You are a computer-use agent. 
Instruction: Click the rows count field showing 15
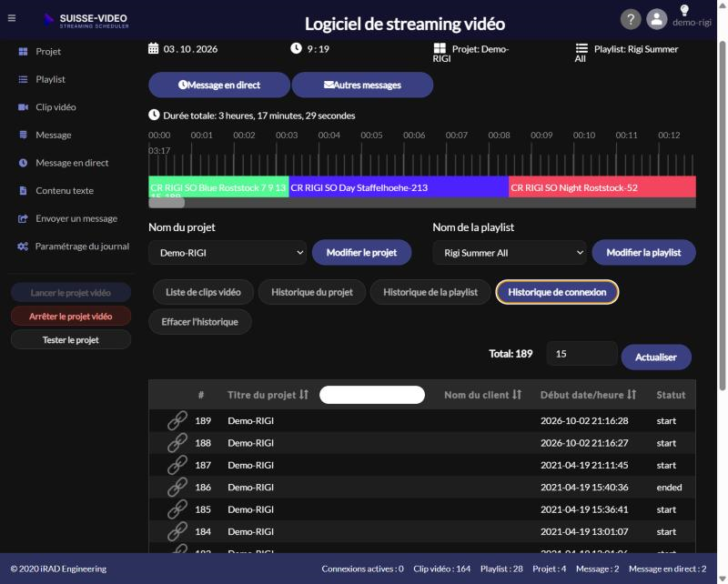pos(582,354)
